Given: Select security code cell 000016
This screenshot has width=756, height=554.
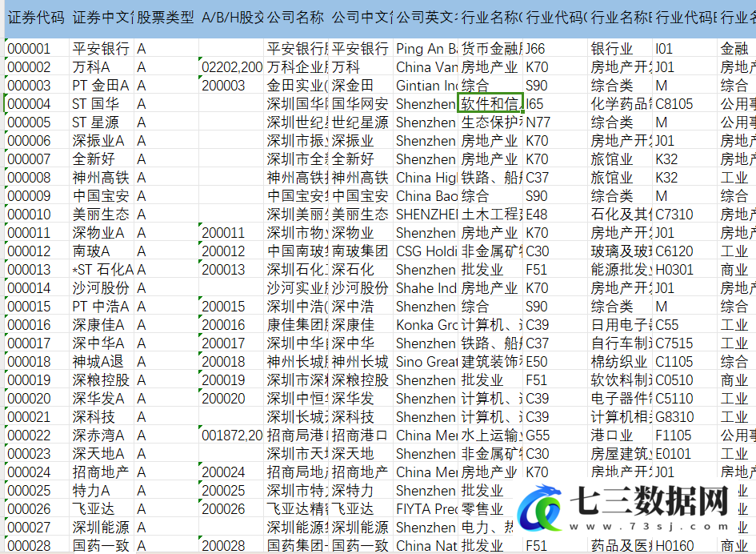Looking at the screenshot, I should (x=37, y=325).
